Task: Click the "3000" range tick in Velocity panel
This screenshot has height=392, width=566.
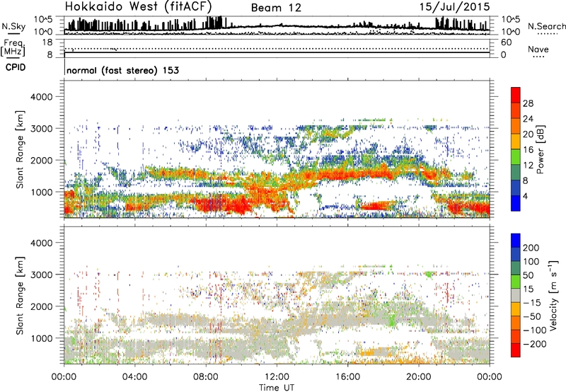Action: pos(42,275)
